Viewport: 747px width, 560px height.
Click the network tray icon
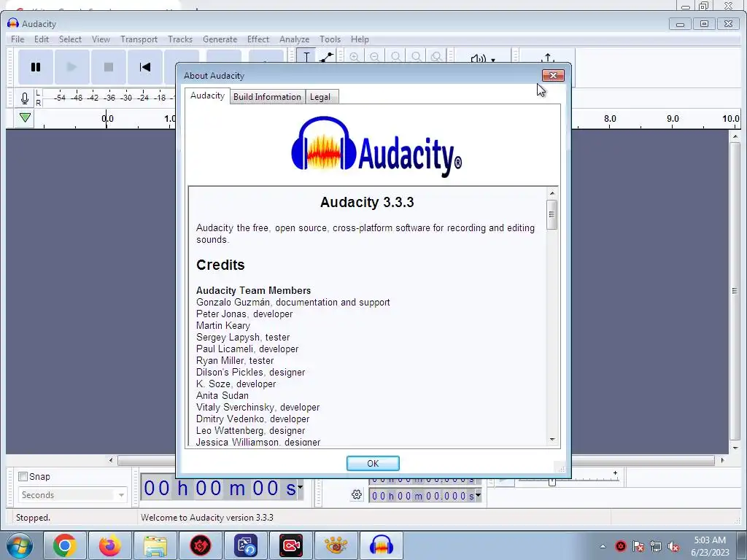pos(656,546)
